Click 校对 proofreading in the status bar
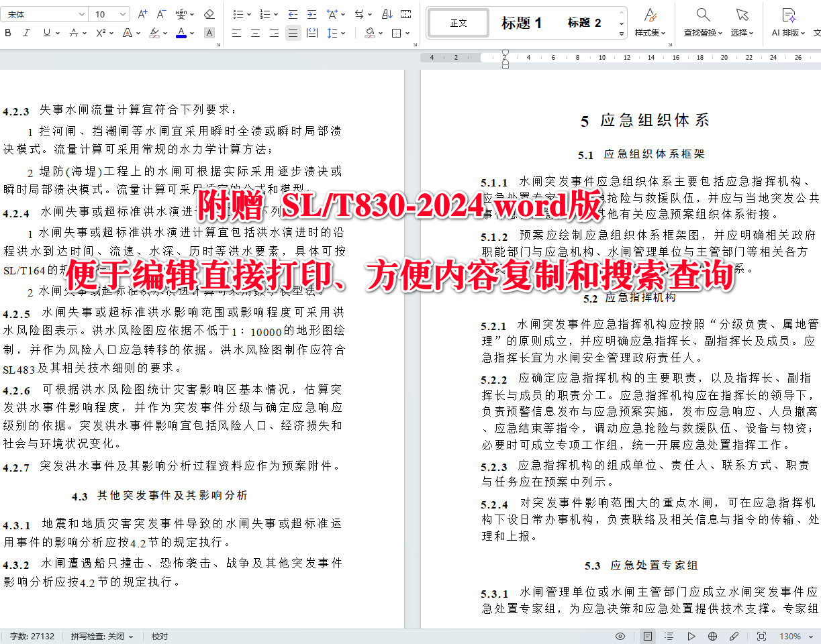The width and height of the screenshot is (821, 644). pyautogui.click(x=159, y=635)
